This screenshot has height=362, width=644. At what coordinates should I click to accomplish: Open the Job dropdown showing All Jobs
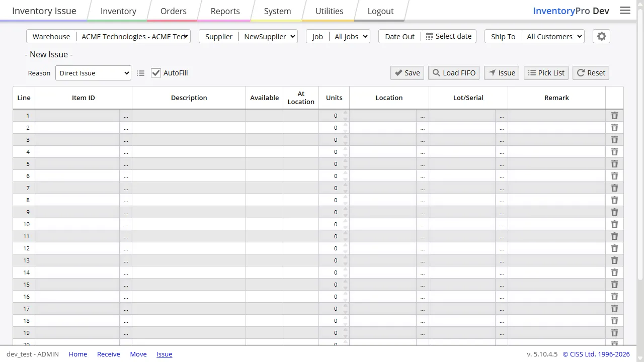[x=350, y=36]
